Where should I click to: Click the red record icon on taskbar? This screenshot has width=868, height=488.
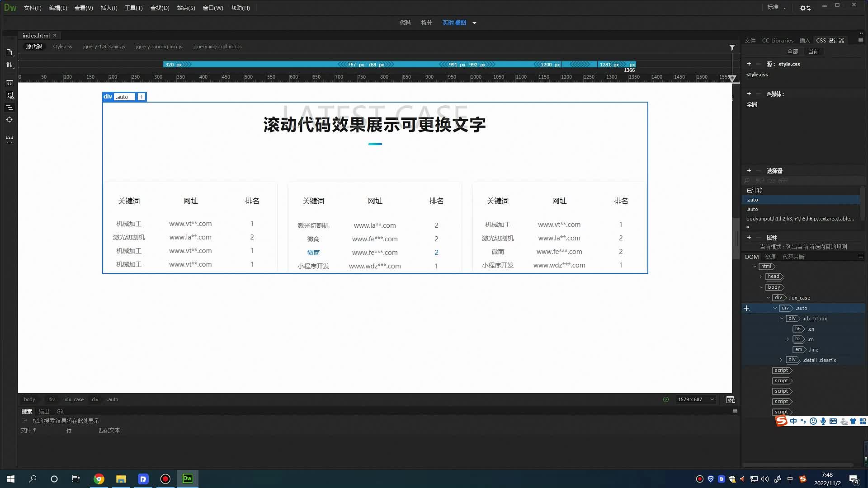coord(165,479)
